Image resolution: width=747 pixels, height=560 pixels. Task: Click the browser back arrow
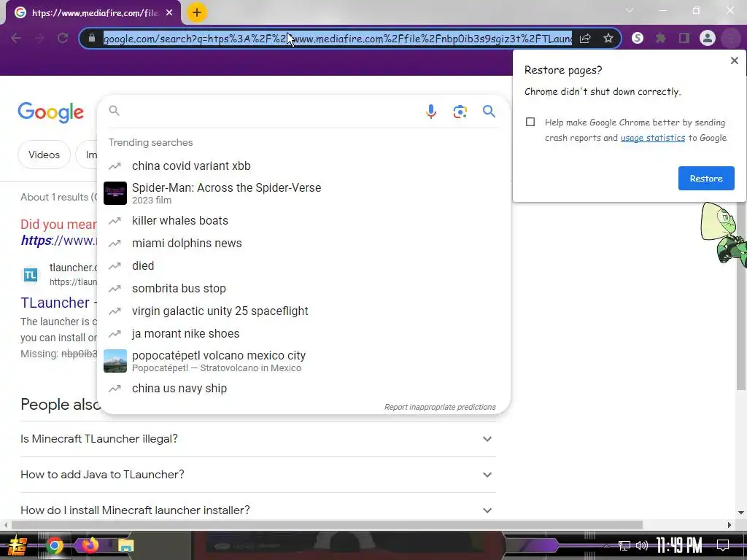pos(16,38)
